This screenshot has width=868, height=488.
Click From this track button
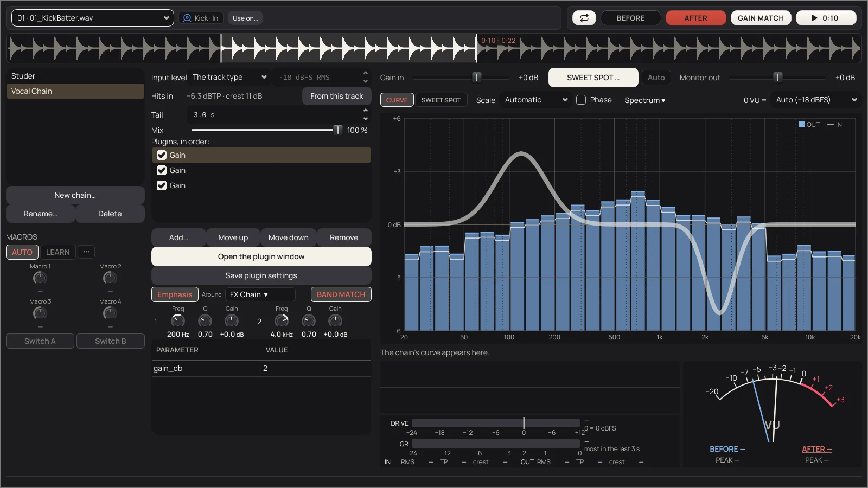pos(337,96)
